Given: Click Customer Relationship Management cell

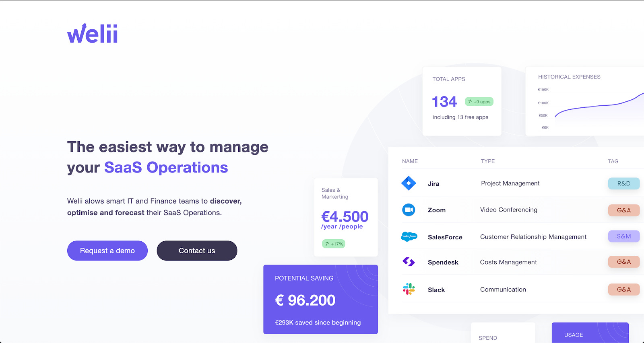Looking at the screenshot, I should click(x=533, y=237).
